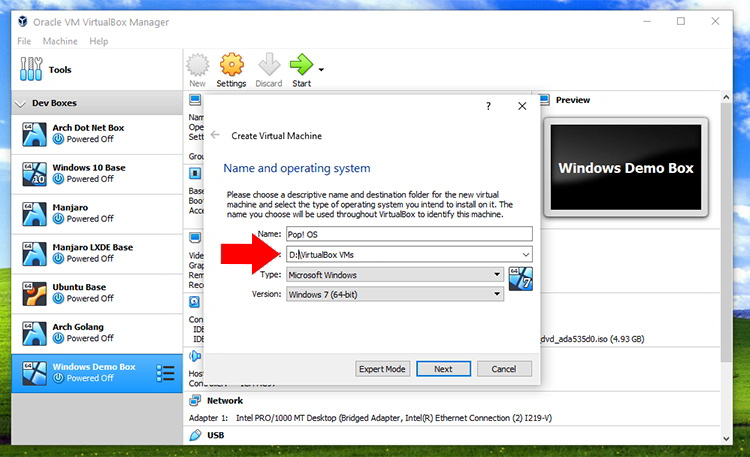750x457 pixels.
Task: Open the Machine menu
Action: (60, 41)
